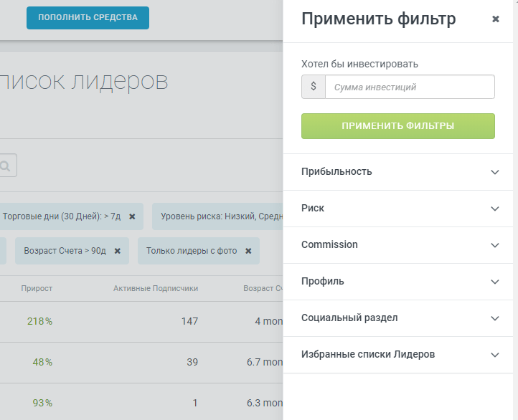Click the Применить фильтры button
Image resolution: width=518 pixels, height=420 pixels.
click(x=397, y=125)
